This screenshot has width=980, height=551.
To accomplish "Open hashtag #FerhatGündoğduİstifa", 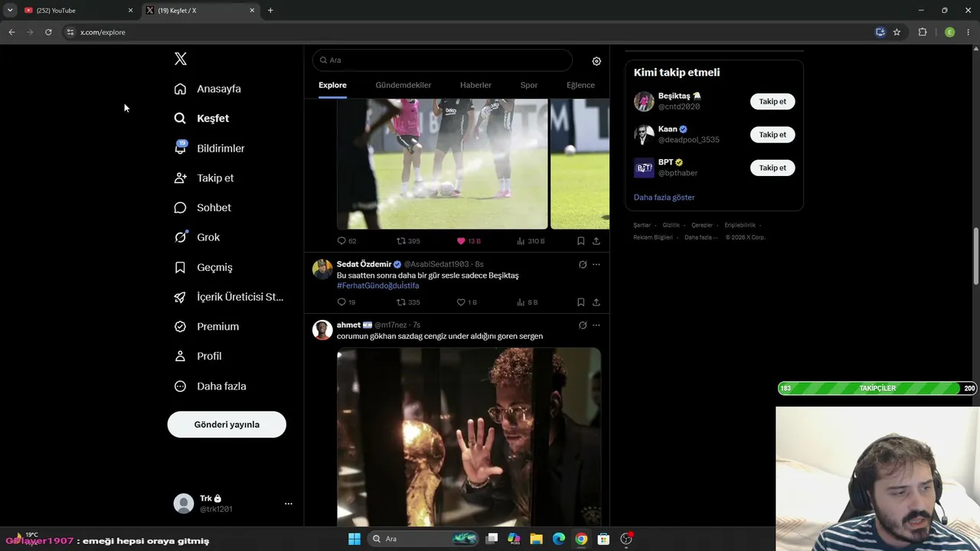I will 378,285.
